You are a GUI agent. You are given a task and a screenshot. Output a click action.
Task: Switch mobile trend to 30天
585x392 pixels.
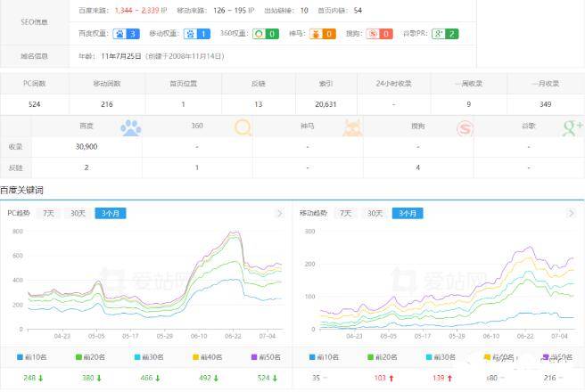click(375, 213)
